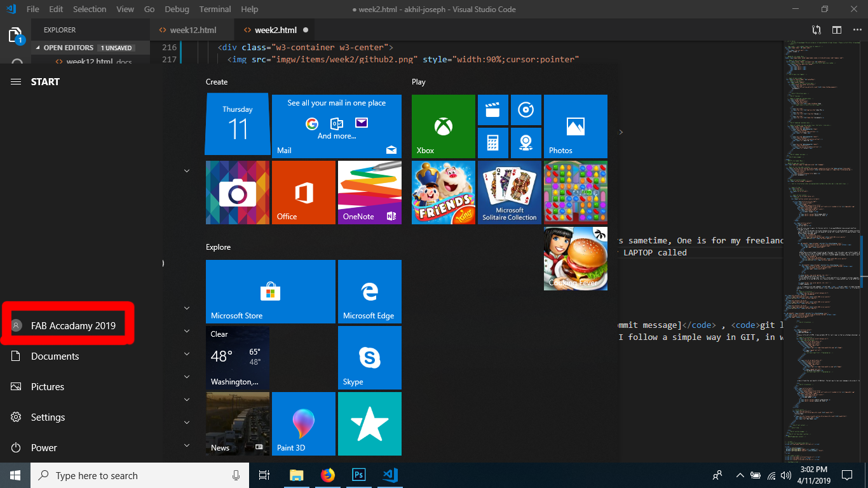Click the 'Explore' tile group header
This screenshot has height=488, width=868.
click(x=218, y=247)
